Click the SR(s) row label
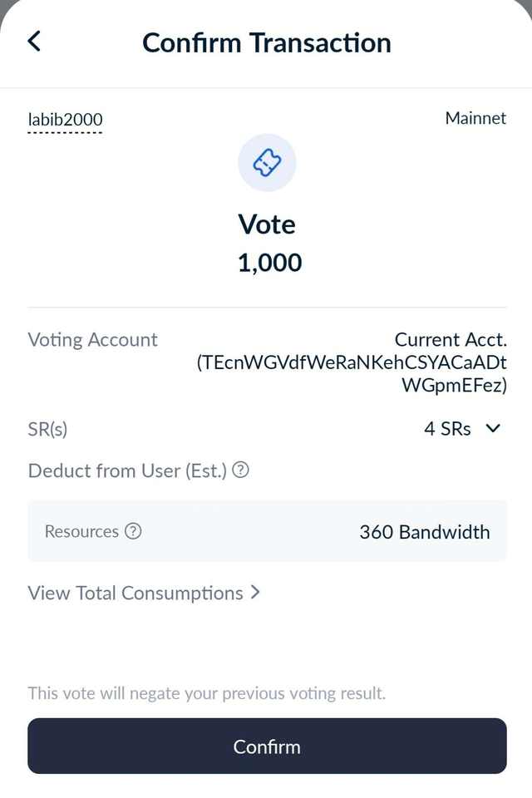The image size is (532, 798). click(x=47, y=430)
